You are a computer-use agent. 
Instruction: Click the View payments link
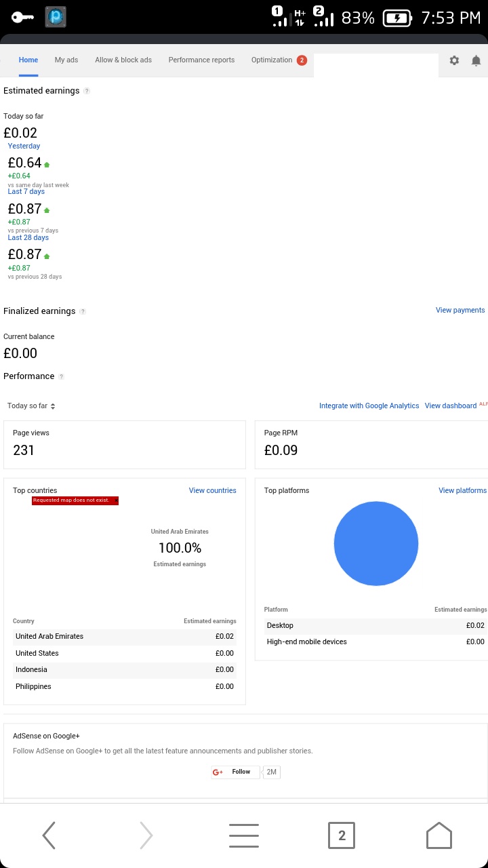tap(460, 310)
